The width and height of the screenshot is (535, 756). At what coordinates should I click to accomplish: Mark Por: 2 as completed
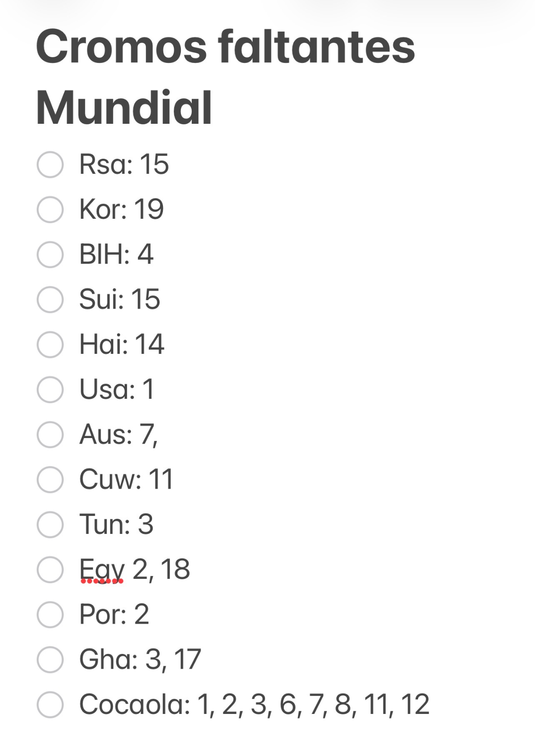coord(50,614)
